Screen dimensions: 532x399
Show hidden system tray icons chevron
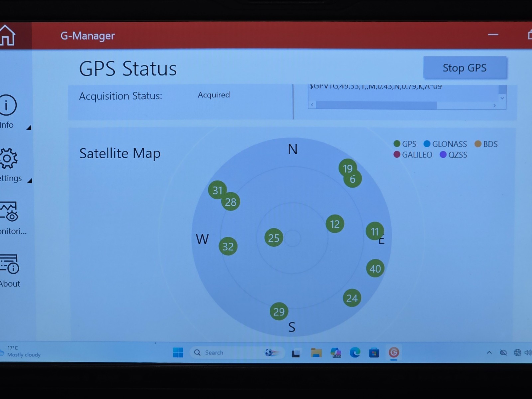[x=489, y=352]
